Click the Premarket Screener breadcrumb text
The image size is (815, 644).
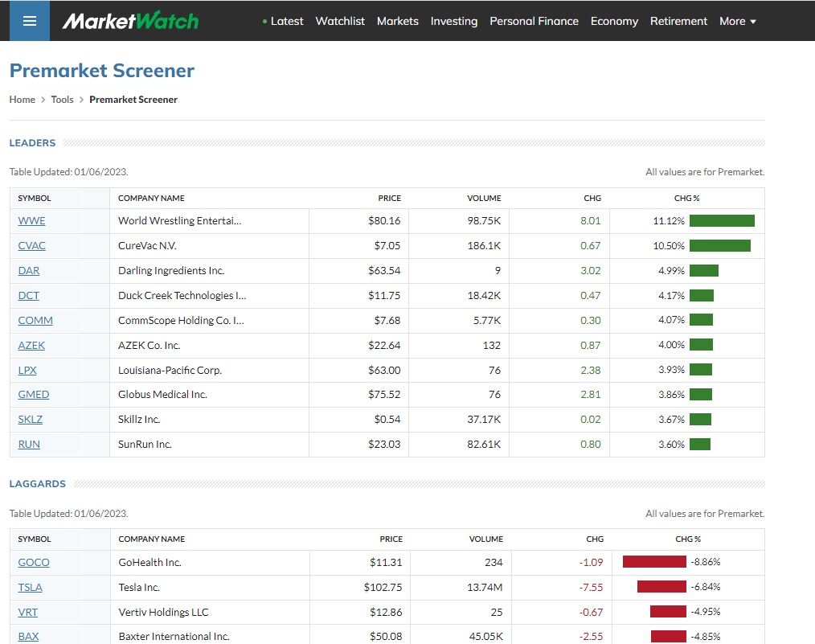(133, 99)
